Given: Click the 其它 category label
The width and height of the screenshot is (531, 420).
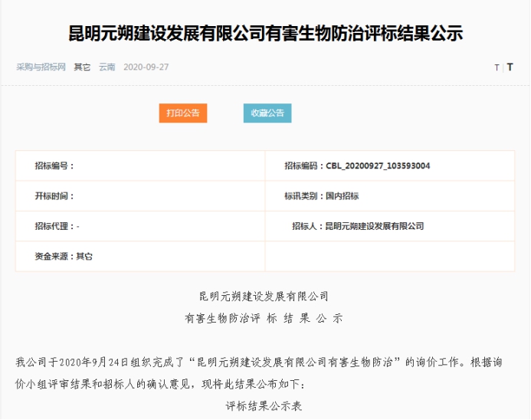Looking at the screenshot, I should [x=82, y=67].
